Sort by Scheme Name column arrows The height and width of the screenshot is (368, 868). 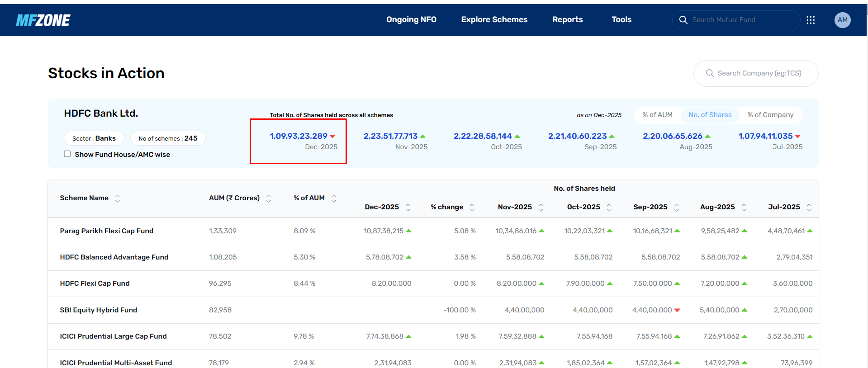(x=118, y=198)
